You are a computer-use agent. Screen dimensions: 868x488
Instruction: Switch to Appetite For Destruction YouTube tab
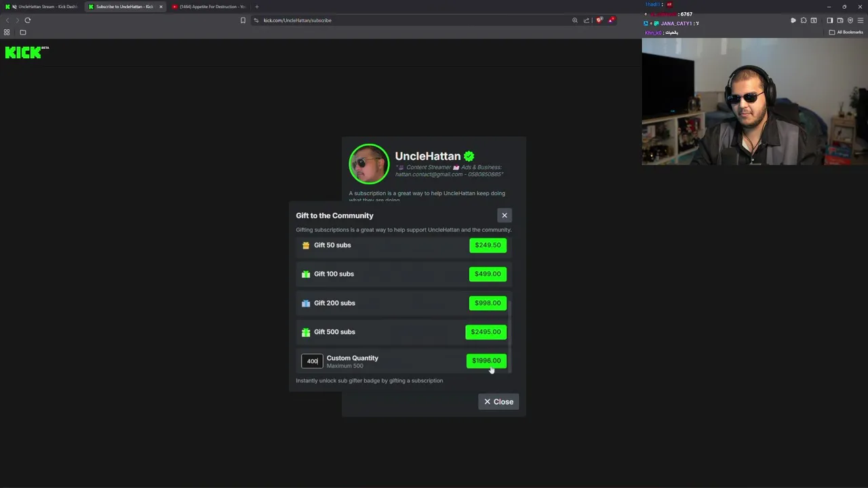208,7
